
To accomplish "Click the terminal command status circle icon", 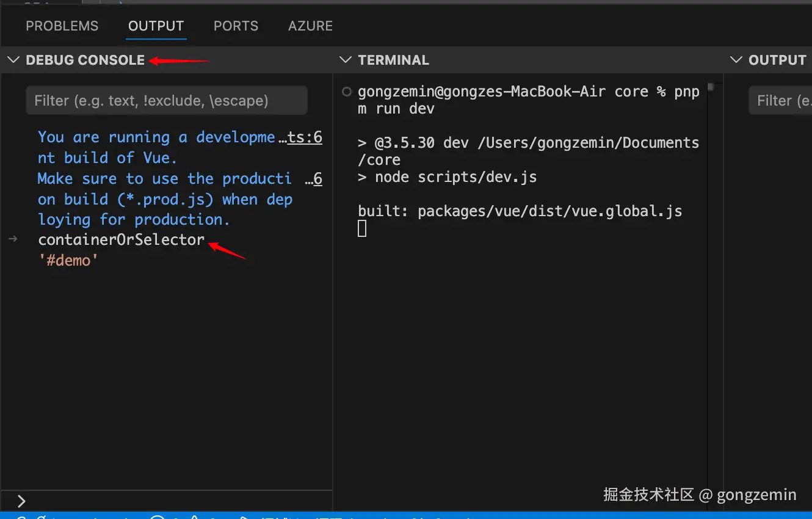I will [x=347, y=92].
